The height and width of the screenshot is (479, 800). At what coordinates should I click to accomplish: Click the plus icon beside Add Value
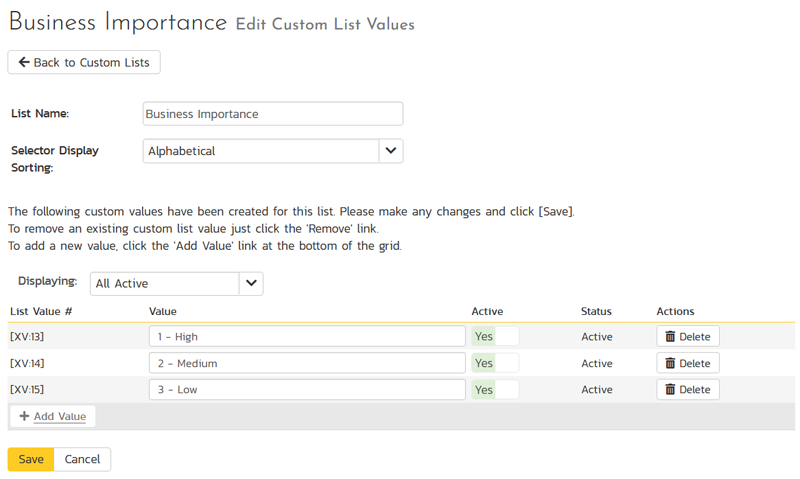coord(24,417)
